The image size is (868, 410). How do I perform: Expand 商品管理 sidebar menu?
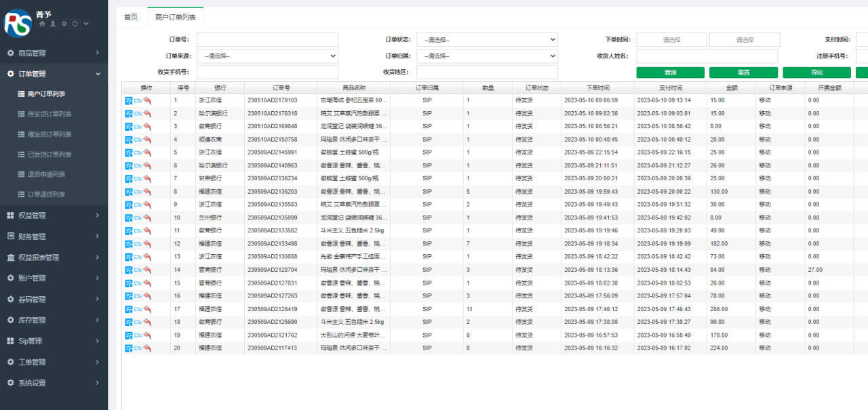(x=54, y=53)
